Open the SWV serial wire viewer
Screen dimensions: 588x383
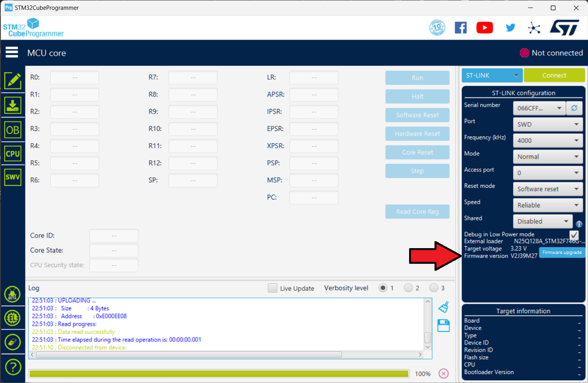point(13,177)
